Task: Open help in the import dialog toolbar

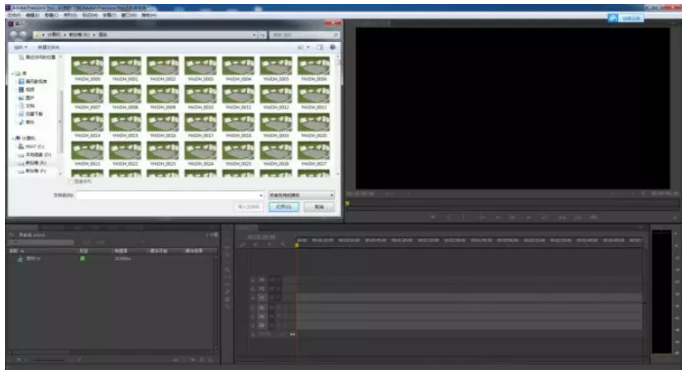Action: point(333,47)
